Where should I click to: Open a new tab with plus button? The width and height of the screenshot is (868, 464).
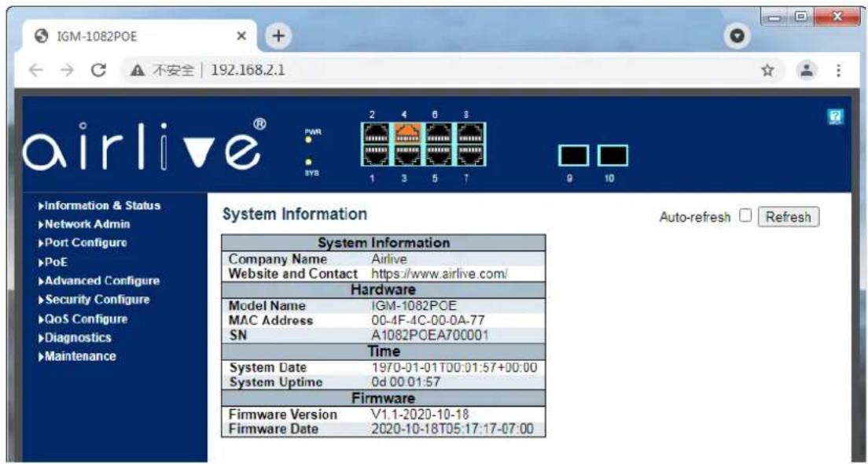pos(278,36)
